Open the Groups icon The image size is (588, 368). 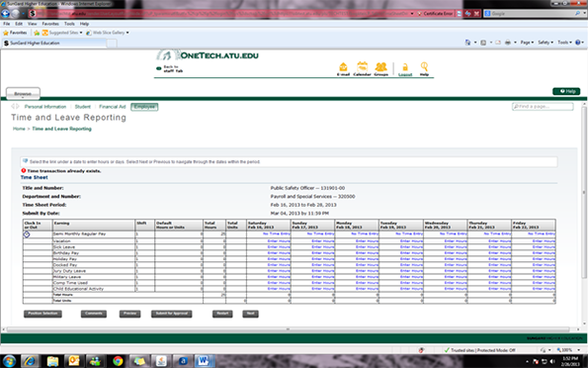click(x=380, y=67)
